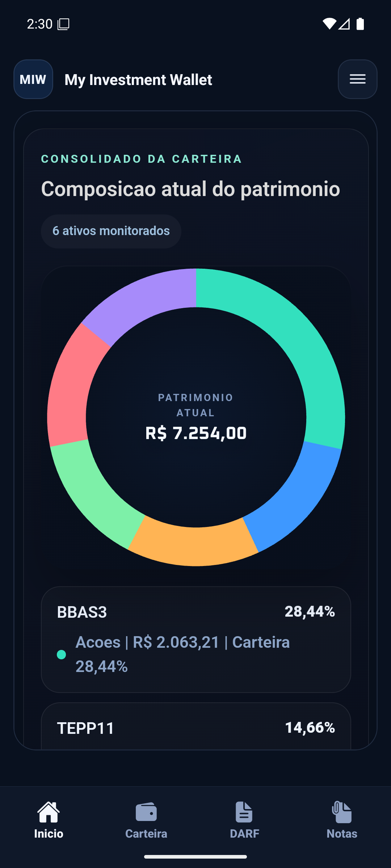Image resolution: width=391 pixels, height=868 pixels.
Task: Open the Carteira wallet icon
Action: (x=146, y=812)
